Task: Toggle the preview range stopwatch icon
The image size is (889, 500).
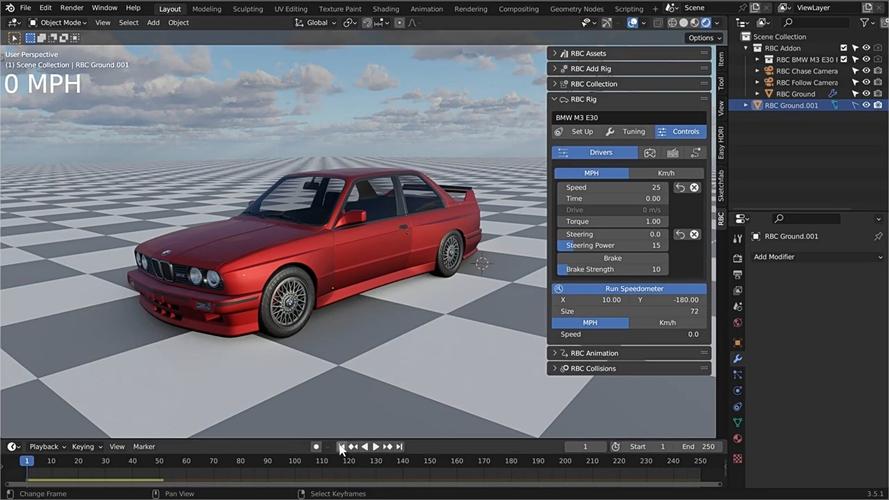Action: pyautogui.click(x=615, y=447)
